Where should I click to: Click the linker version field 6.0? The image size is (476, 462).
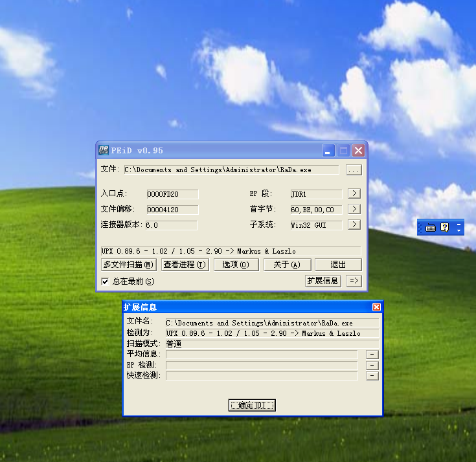pos(171,225)
